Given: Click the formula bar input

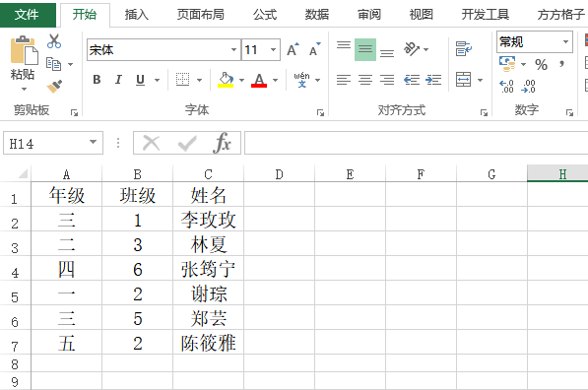Looking at the screenshot, I should (417, 143).
